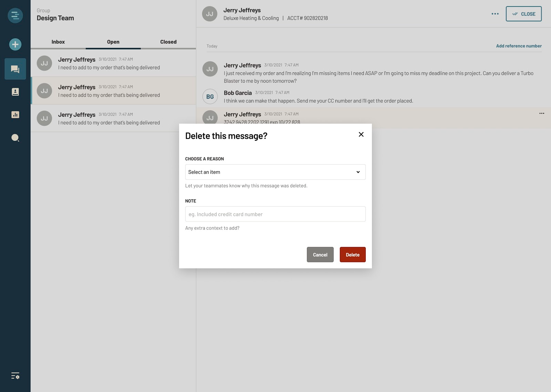
Task: Switch to the Closed tab
Action: click(168, 42)
